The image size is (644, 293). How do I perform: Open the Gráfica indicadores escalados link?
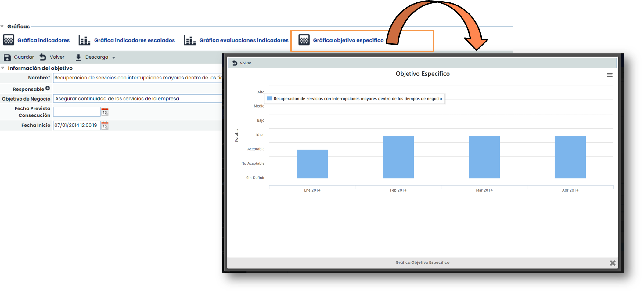(x=134, y=40)
